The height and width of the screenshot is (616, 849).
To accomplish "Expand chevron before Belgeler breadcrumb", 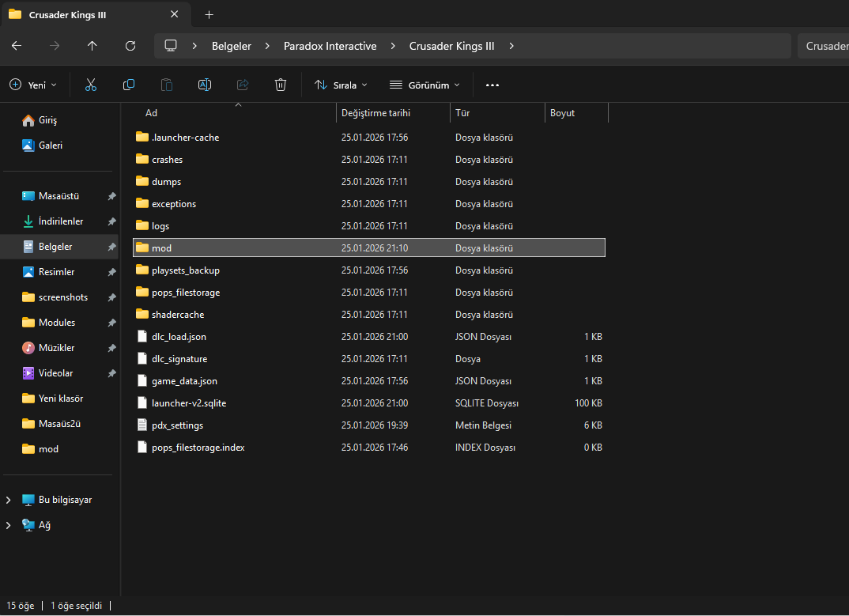I will click(194, 46).
